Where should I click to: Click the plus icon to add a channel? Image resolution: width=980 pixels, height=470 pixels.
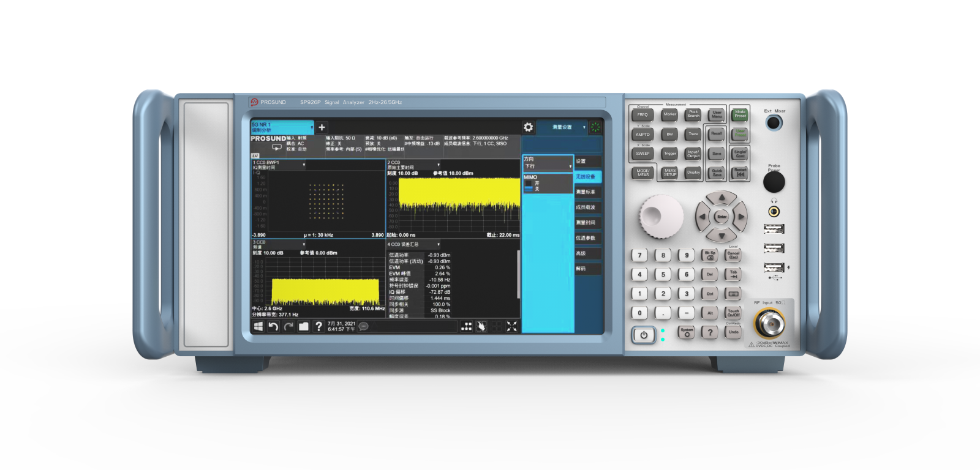click(x=322, y=127)
